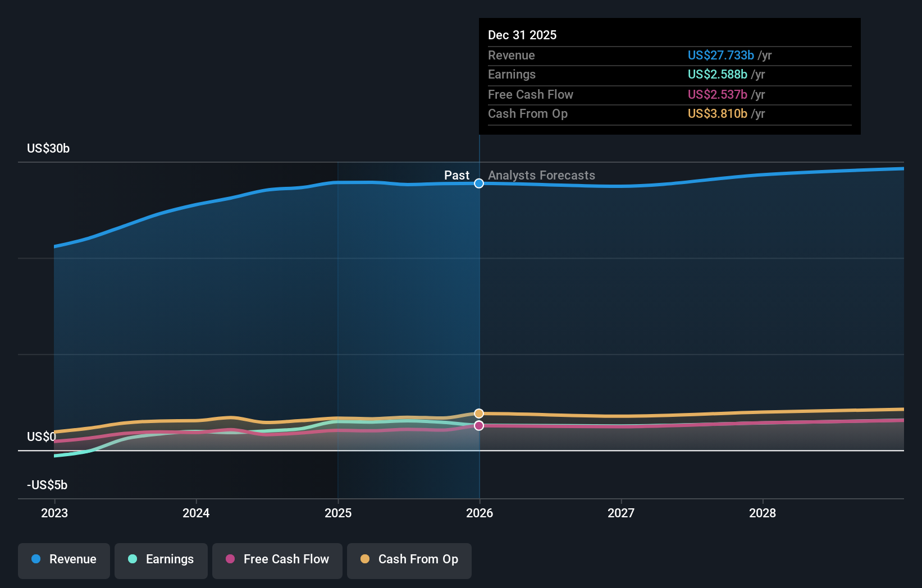
Task: Click the pink Free Cash Flow data marker
Action: [479, 426]
